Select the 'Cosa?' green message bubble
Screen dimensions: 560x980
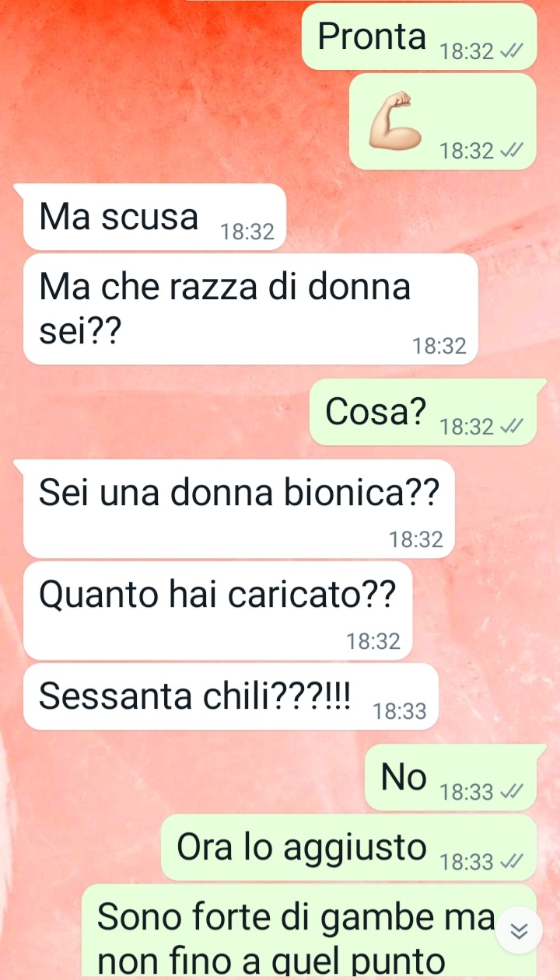click(423, 412)
